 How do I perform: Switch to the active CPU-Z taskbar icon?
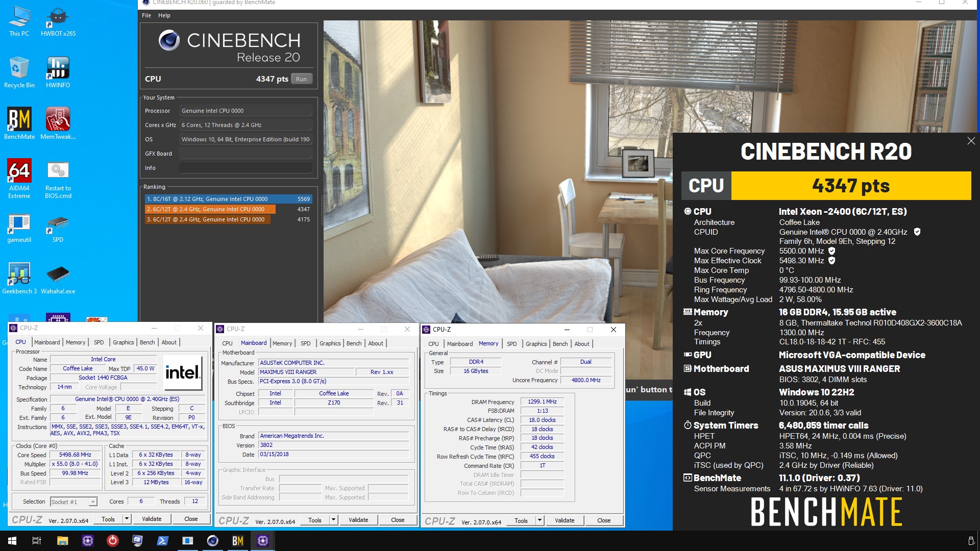coord(263,541)
